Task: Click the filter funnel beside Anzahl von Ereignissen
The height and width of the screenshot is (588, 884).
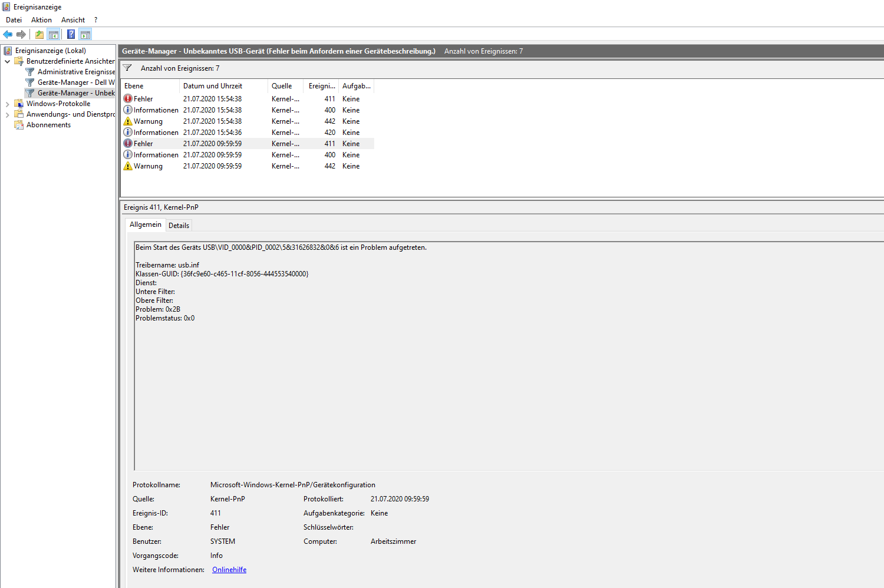Action: pyautogui.click(x=127, y=68)
